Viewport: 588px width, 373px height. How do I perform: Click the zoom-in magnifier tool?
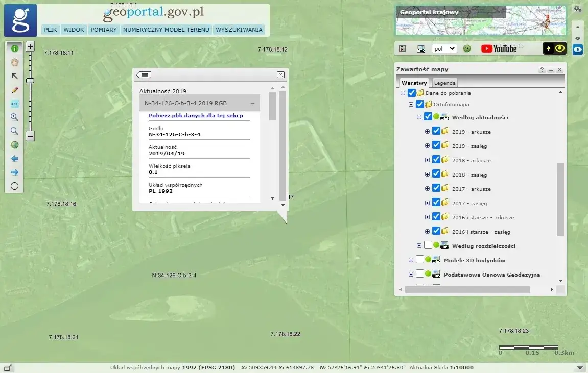14,117
